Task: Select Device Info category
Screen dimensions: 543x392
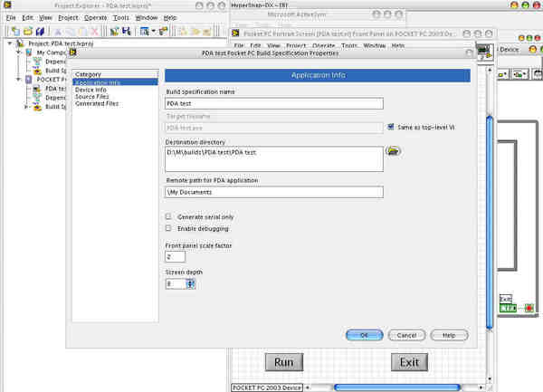Action: coord(90,90)
